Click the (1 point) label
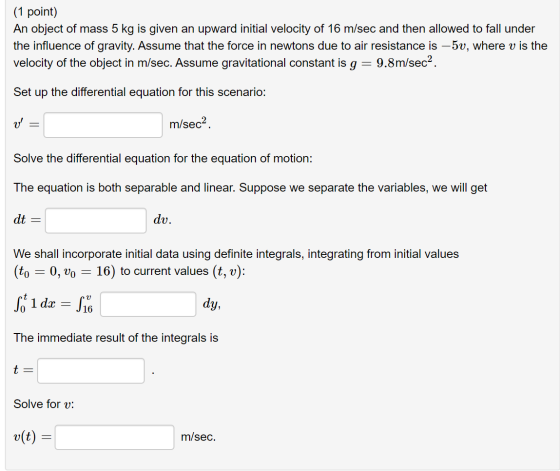The width and height of the screenshot is (560, 471). (35, 12)
